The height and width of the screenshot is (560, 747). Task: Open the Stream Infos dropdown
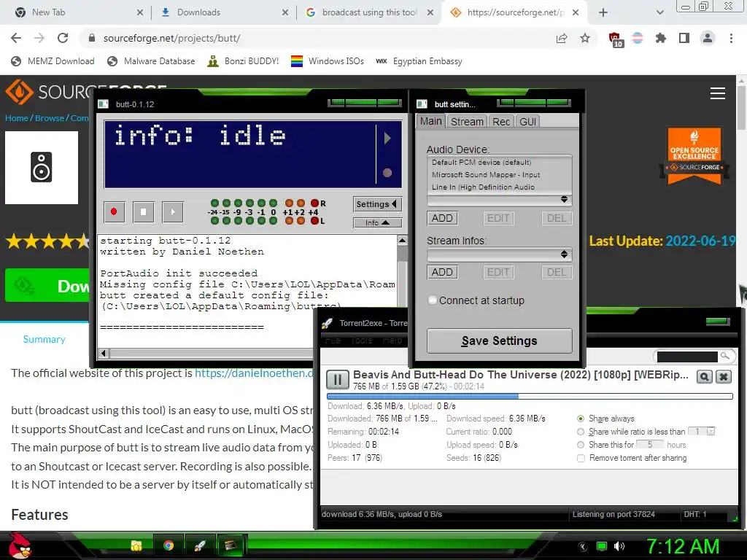(x=499, y=254)
